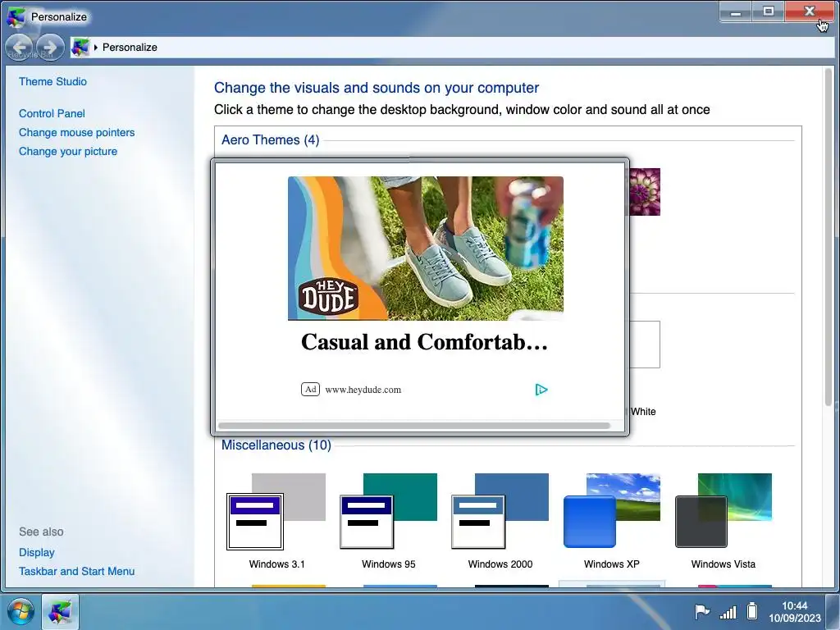Click the purple flower theme thumbnail

pos(645,192)
